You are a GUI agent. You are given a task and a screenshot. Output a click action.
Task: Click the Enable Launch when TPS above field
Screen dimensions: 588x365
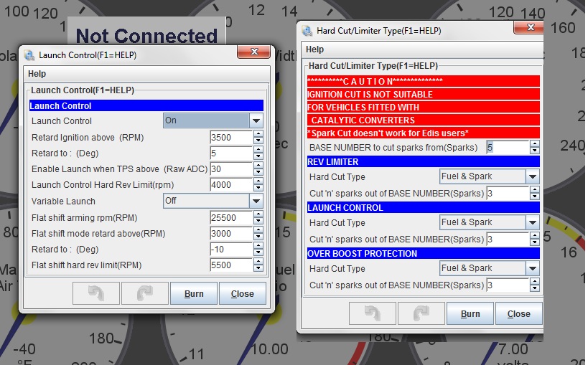[231, 169]
